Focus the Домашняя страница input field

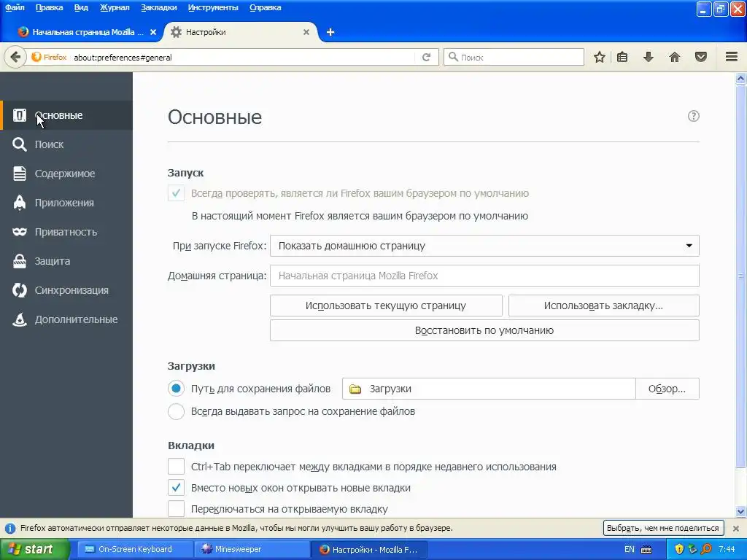tap(484, 276)
